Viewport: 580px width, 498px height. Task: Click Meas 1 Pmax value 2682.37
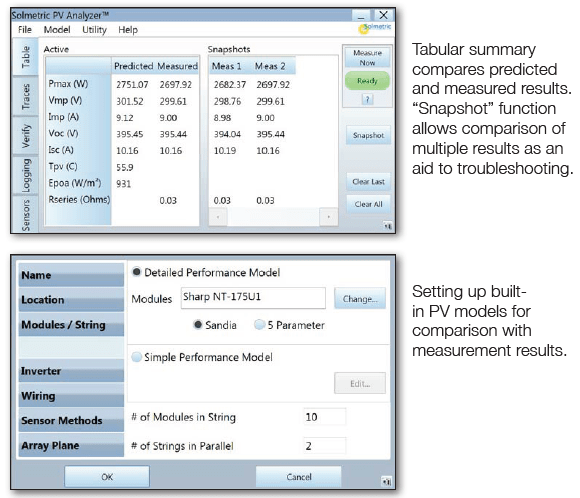(230, 85)
